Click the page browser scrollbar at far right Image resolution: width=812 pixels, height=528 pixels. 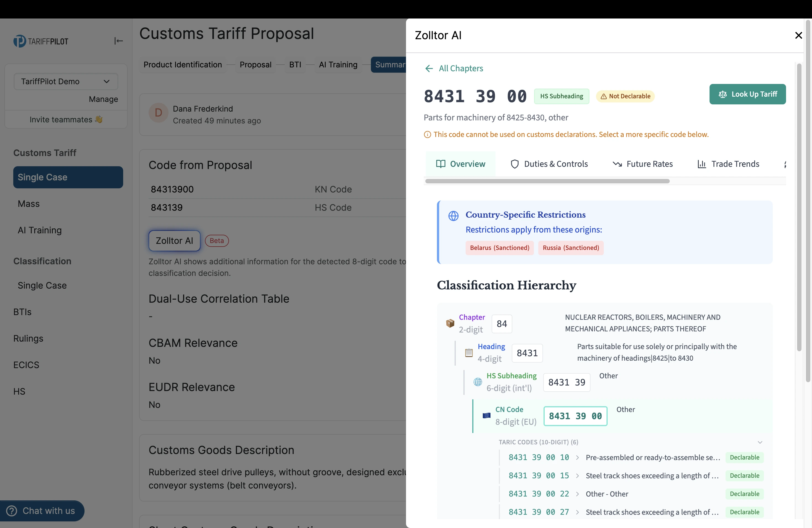pyautogui.click(x=808, y=201)
